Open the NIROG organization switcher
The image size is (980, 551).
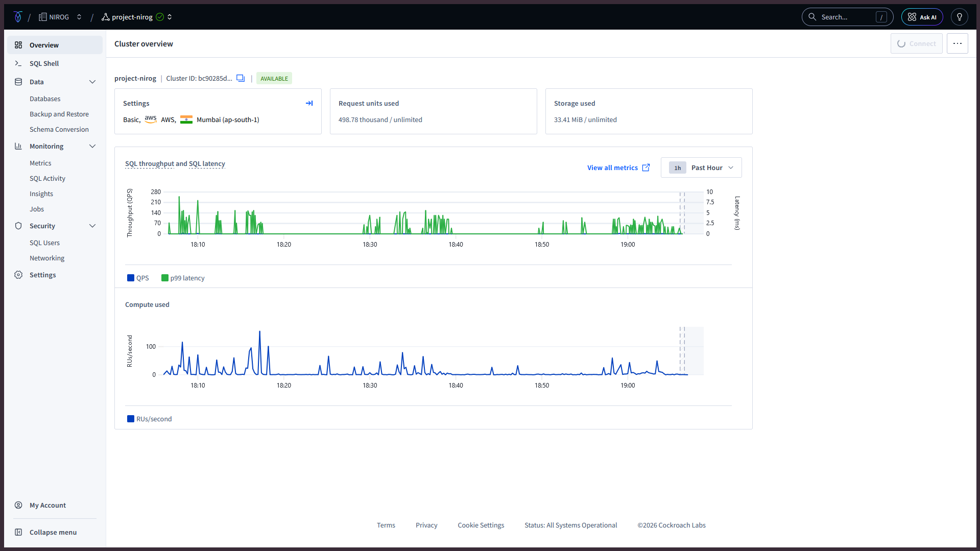pyautogui.click(x=60, y=17)
